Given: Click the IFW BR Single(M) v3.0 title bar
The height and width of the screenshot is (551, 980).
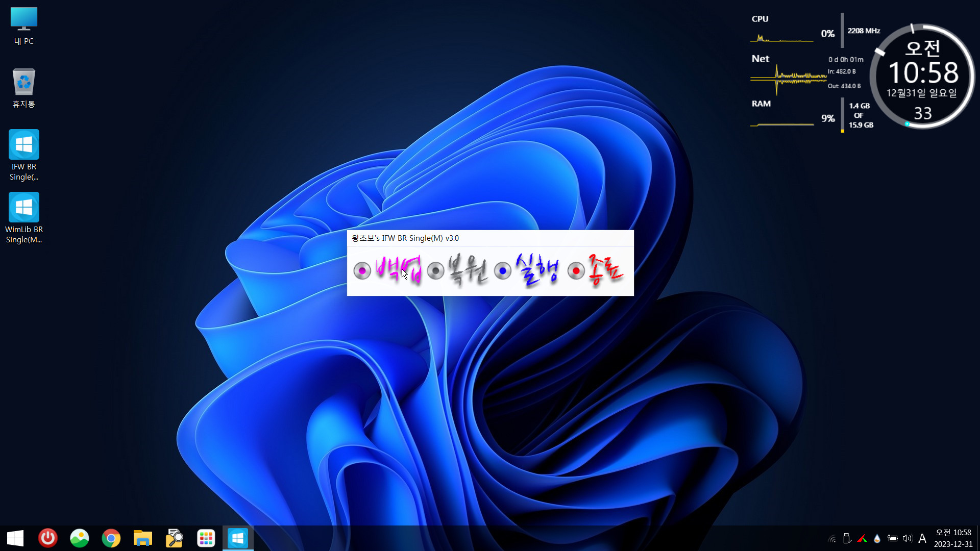Looking at the screenshot, I should coord(490,238).
